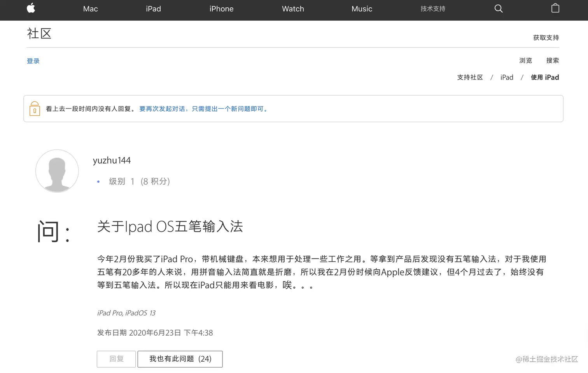This screenshot has width=588, height=373.
Task: Click the Apple logo icon
Action: tap(31, 8)
